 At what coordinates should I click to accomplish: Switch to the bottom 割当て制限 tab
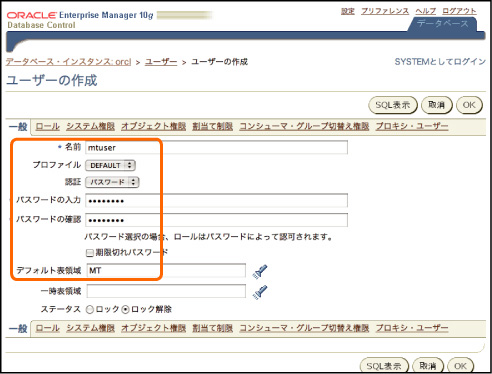coord(213,328)
